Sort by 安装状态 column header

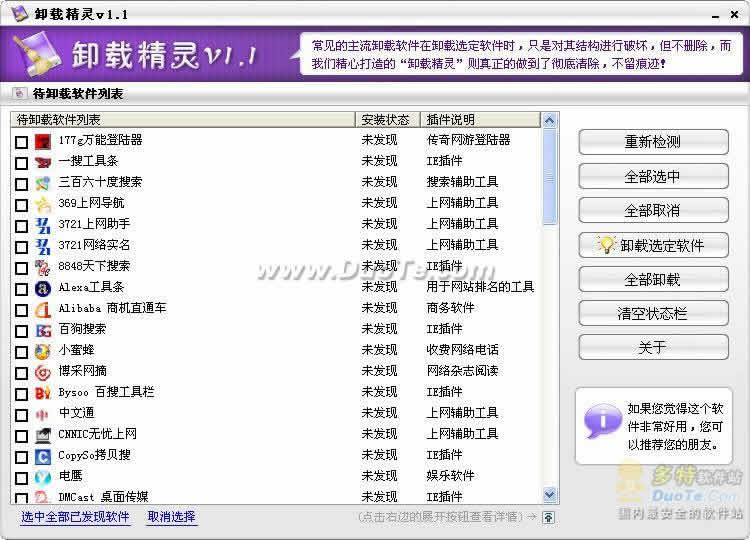point(387,120)
